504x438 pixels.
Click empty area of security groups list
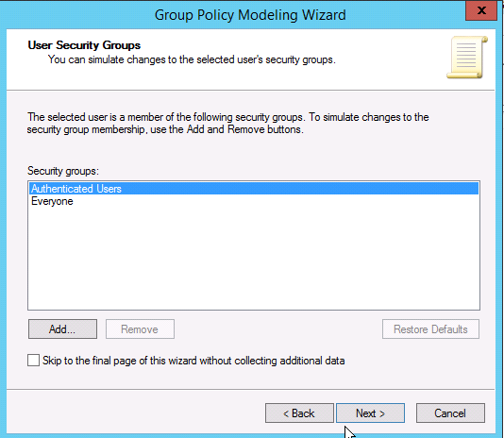(254, 258)
